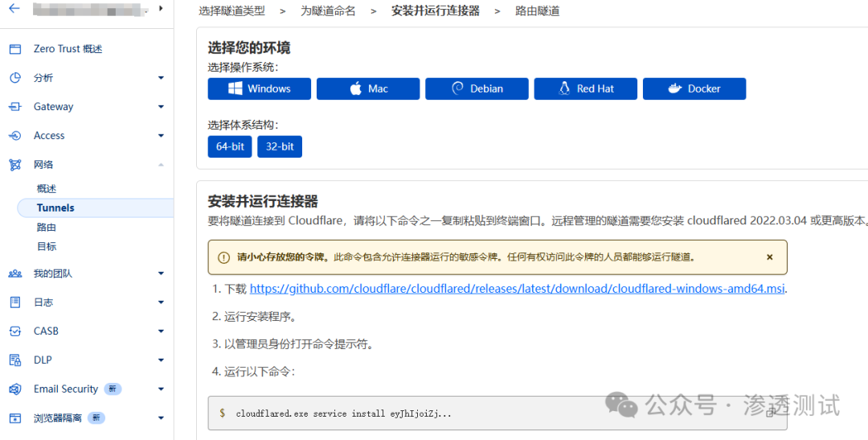
Task: Click the Email Security envelope icon
Action: [14, 389]
